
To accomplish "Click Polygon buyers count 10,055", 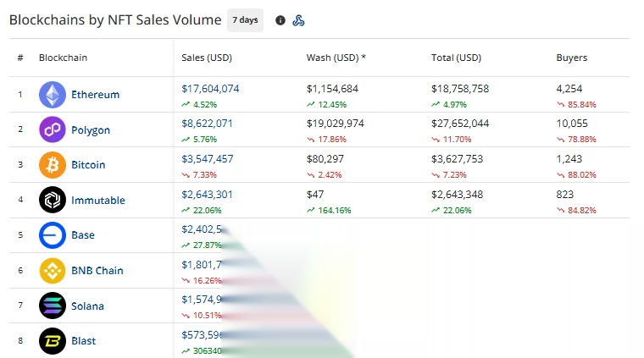I will click(x=572, y=124).
